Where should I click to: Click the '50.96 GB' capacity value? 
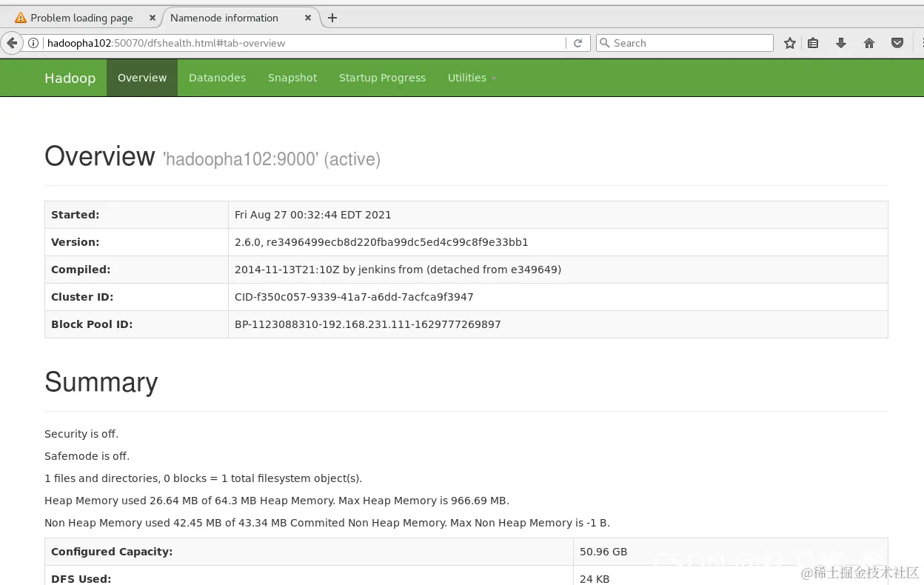603,552
